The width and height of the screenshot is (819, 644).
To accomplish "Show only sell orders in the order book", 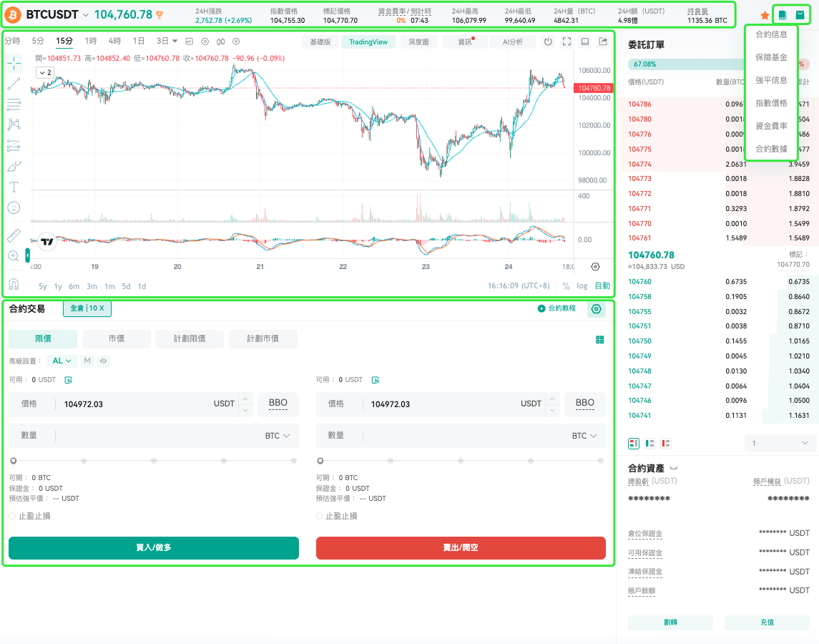I will (666, 443).
